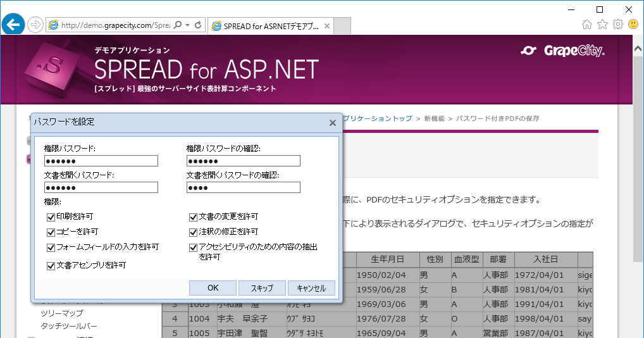The image size is (644, 338).
Task: Click the GrapeCity logo
Action: pyautogui.click(x=562, y=51)
